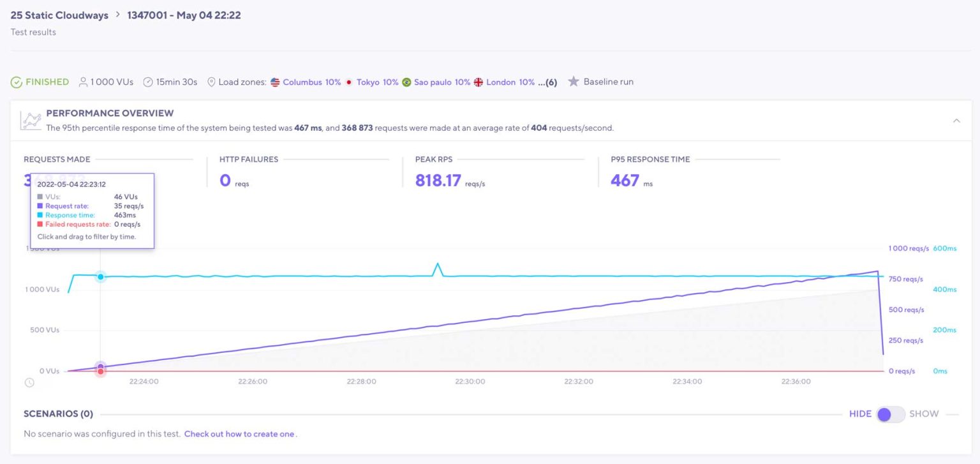The image size is (980, 464).
Task: Click the Performance Overview chart icon
Action: click(x=30, y=119)
